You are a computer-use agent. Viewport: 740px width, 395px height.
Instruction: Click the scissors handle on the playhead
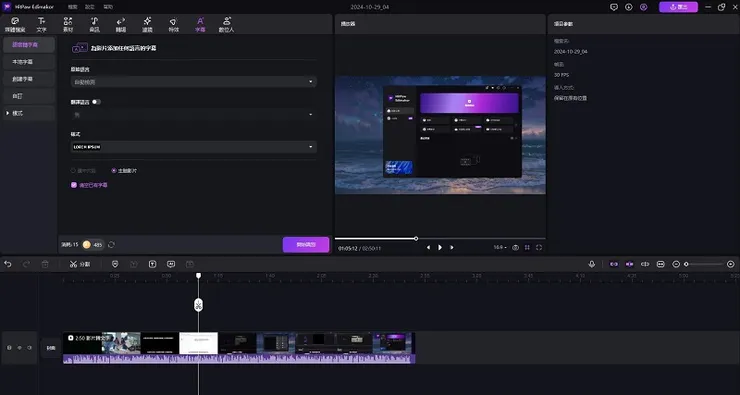199,305
